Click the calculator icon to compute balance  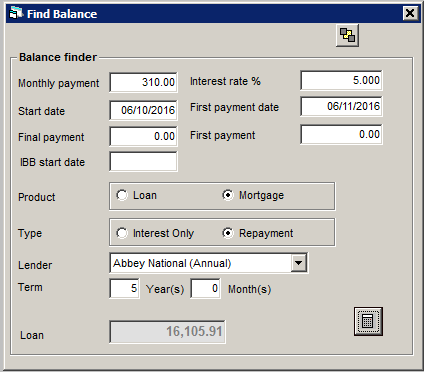pos(368,321)
